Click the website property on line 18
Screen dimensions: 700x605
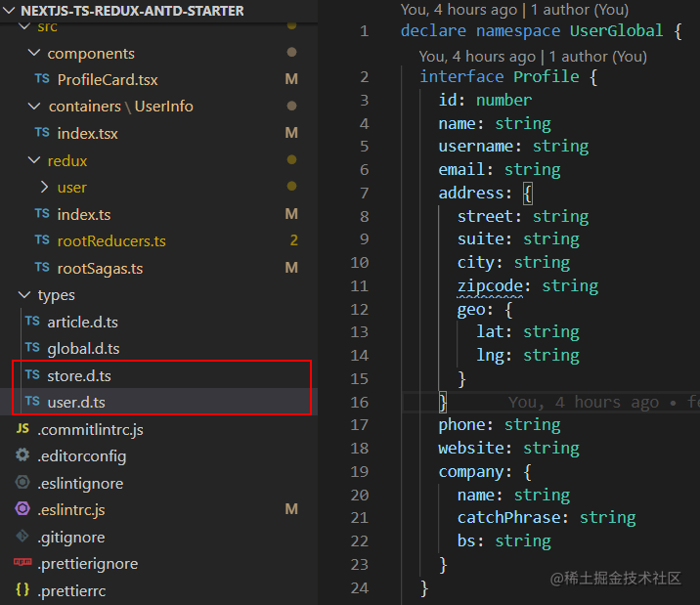tap(471, 448)
